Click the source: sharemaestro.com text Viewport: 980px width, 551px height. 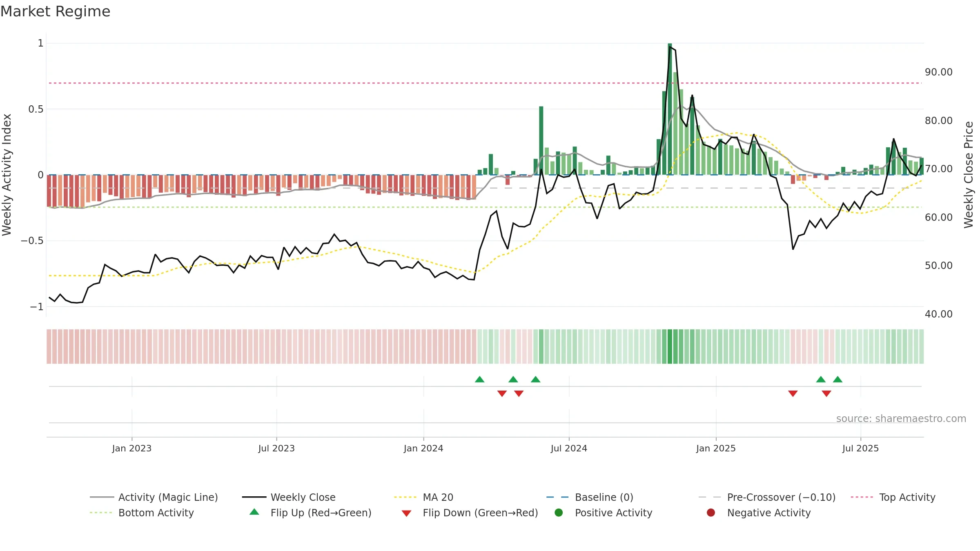coord(901,419)
